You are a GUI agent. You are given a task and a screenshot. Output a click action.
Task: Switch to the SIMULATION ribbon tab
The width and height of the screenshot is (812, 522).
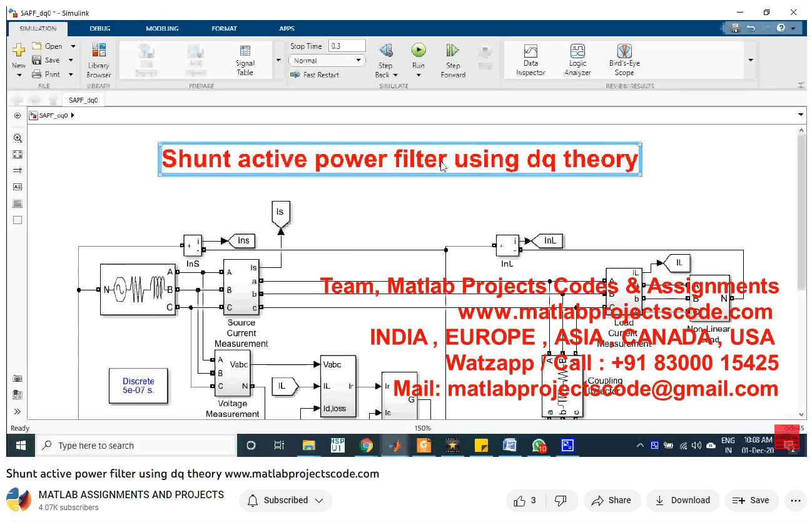coord(38,28)
